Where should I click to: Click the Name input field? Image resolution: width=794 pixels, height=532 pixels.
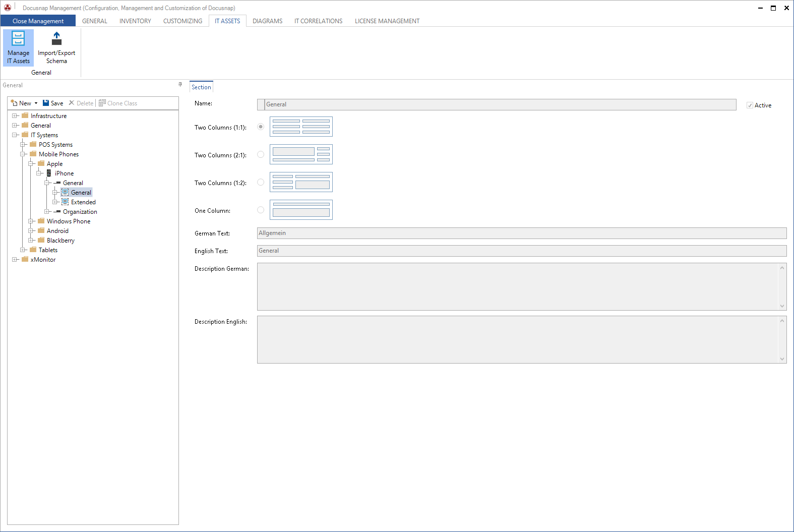[x=497, y=104]
